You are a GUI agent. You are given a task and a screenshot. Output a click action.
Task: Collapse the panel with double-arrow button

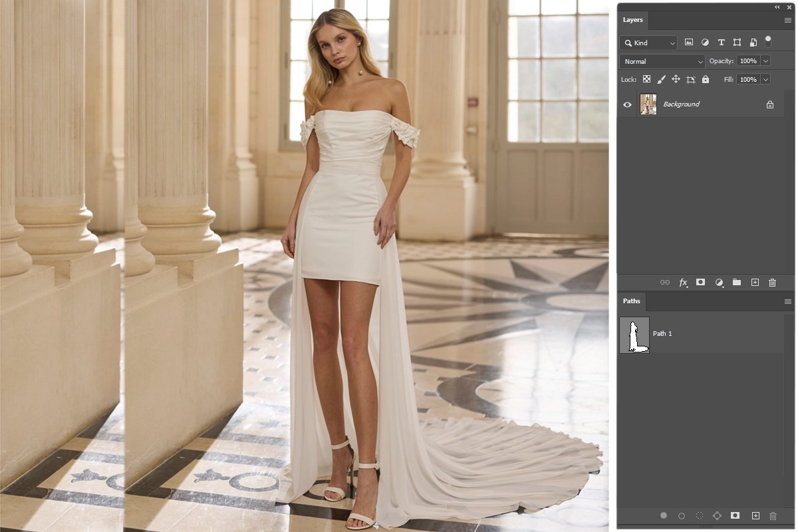[777, 7]
